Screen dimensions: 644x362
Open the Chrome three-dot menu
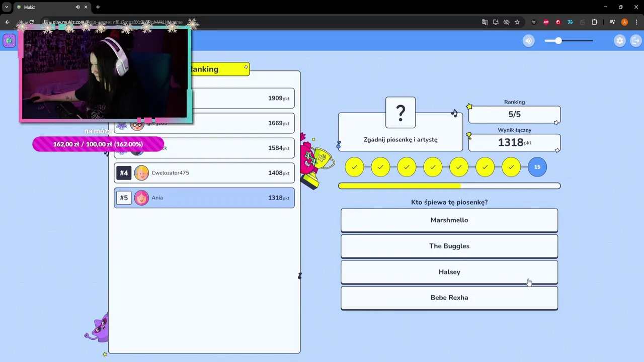(637, 22)
